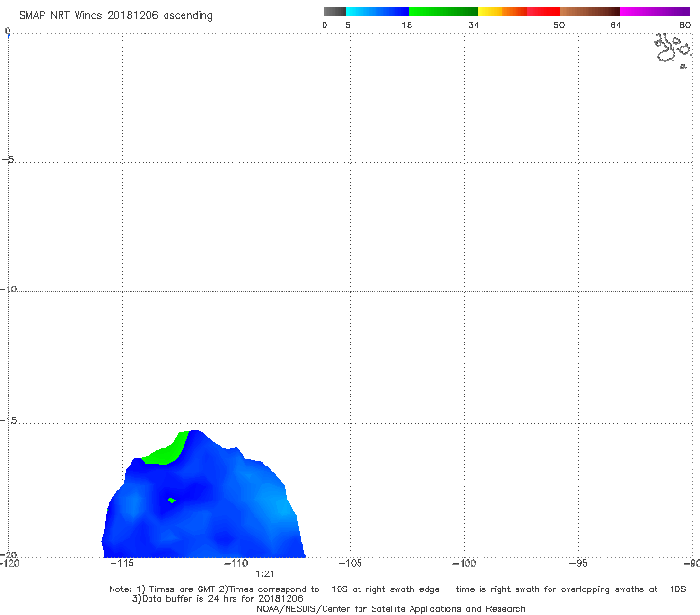Click the longitude label '-105'

pyautogui.click(x=350, y=563)
